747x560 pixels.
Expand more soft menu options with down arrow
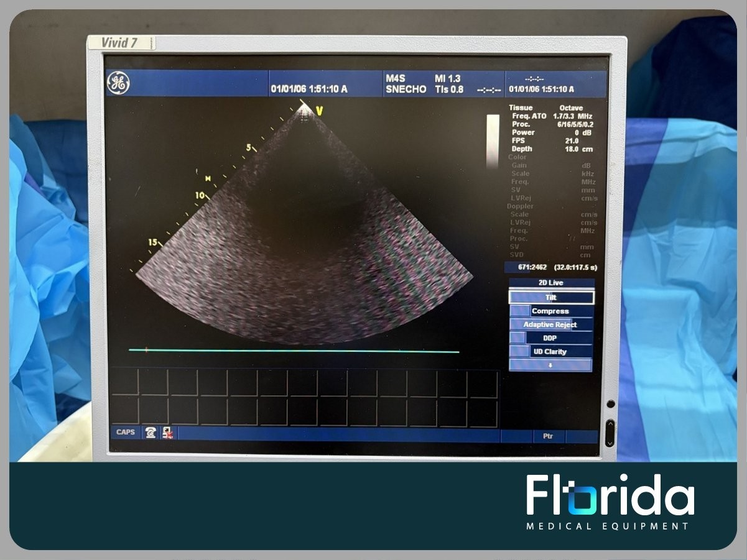pos(551,365)
